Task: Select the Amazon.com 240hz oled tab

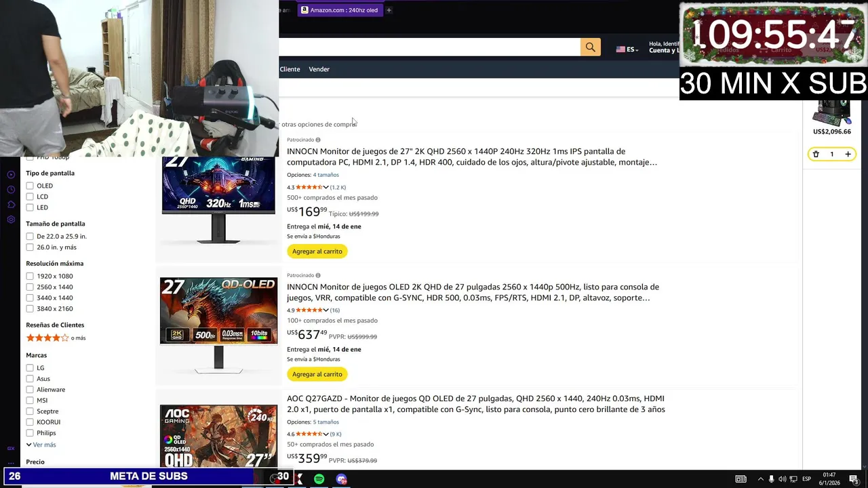Action: point(340,10)
